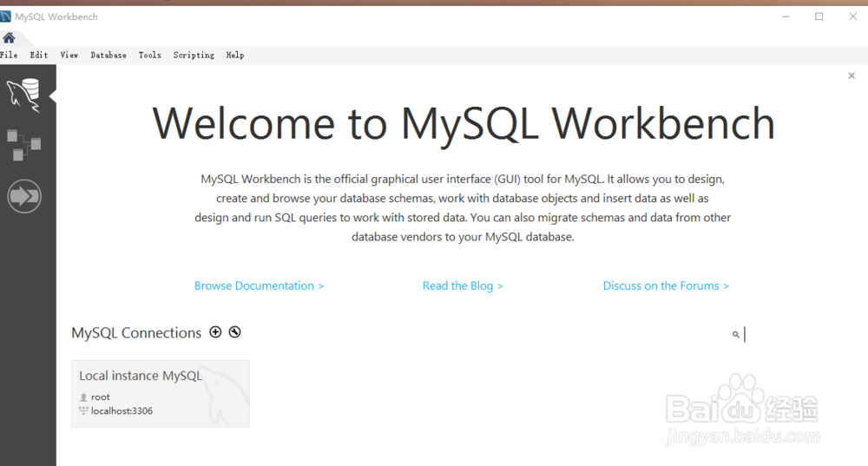The height and width of the screenshot is (466, 868).
Task: Click the connection search magnifier icon
Action: point(736,334)
